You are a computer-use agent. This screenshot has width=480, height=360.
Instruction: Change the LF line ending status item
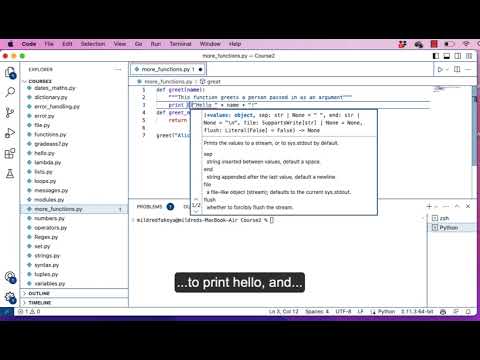coord(360,312)
